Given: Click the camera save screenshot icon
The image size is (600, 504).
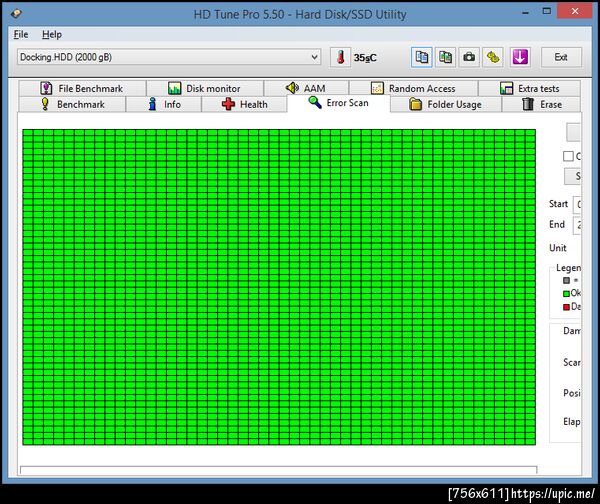Looking at the screenshot, I should pos(469,57).
